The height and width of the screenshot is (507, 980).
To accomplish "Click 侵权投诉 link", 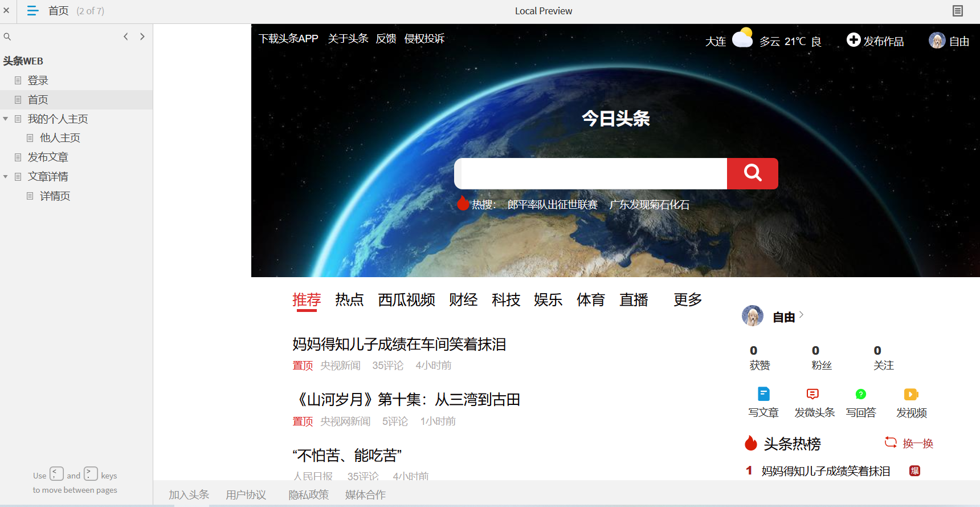I will pyautogui.click(x=424, y=38).
